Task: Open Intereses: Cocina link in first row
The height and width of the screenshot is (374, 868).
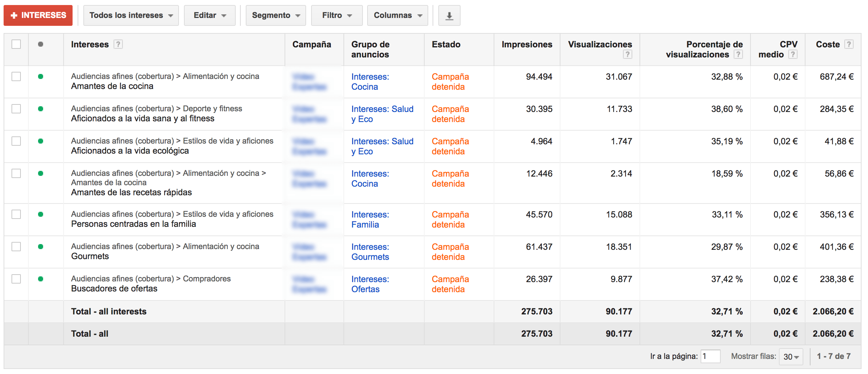Action: click(370, 82)
